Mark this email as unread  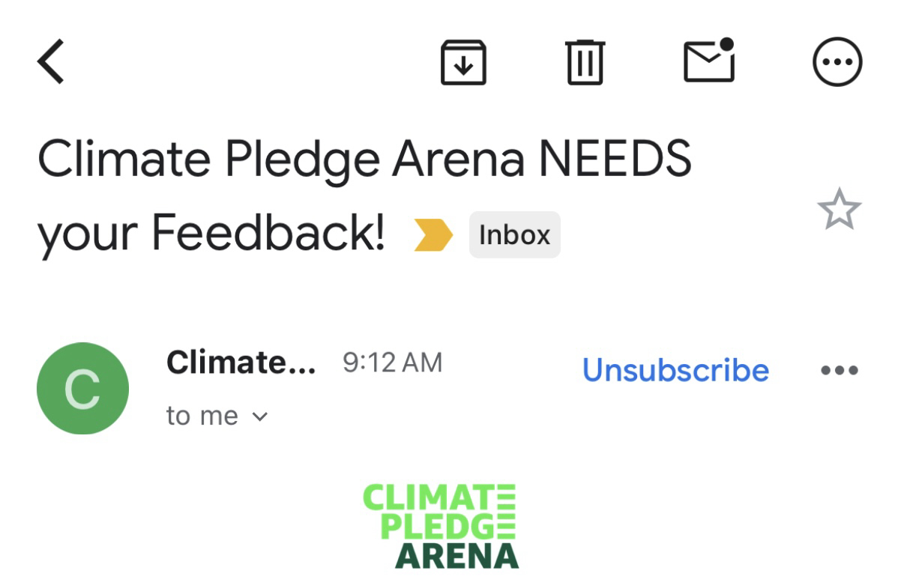click(709, 60)
